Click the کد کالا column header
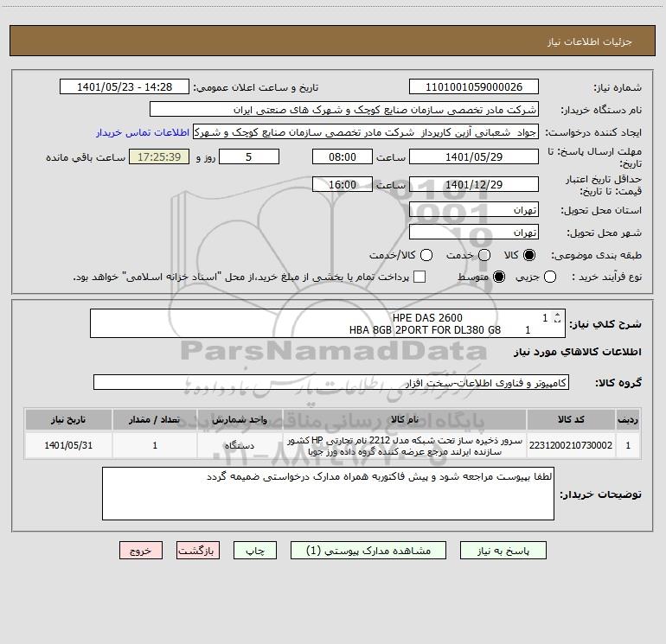Image resolution: width=666 pixels, height=644 pixels. (x=571, y=419)
